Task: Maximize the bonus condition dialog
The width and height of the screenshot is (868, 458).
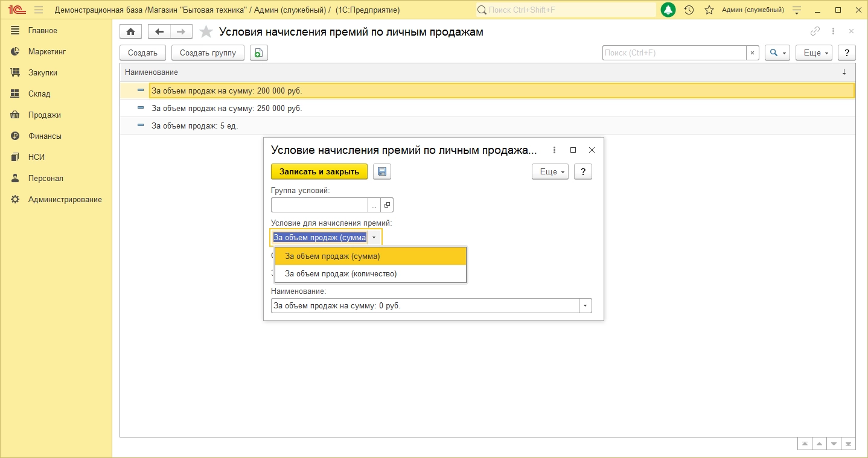Action: tap(573, 150)
